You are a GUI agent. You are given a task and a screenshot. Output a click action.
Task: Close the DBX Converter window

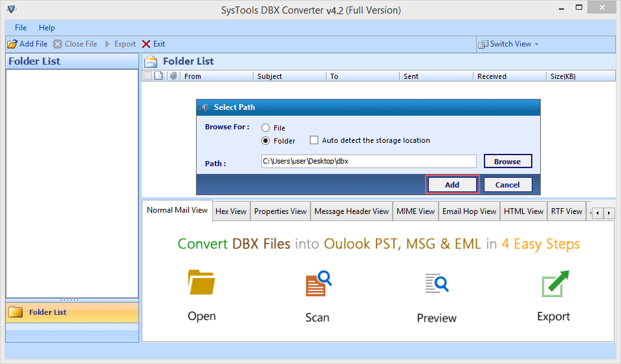[602, 8]
